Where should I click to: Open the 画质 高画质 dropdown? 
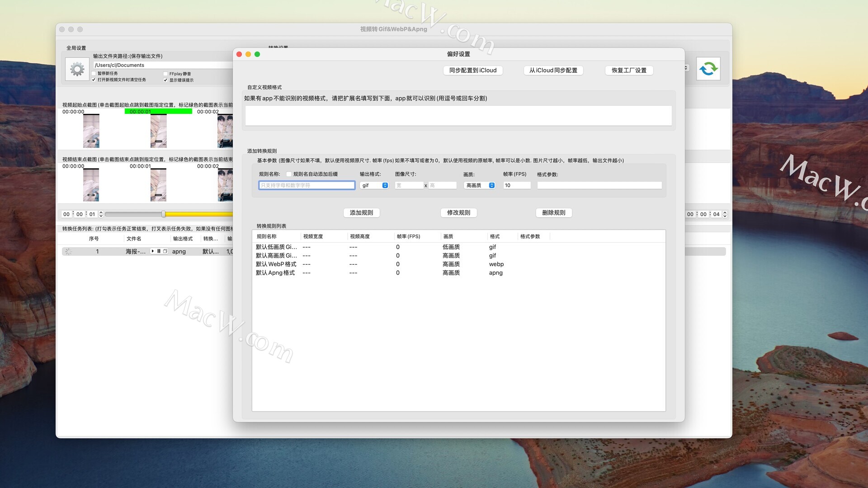480,185
